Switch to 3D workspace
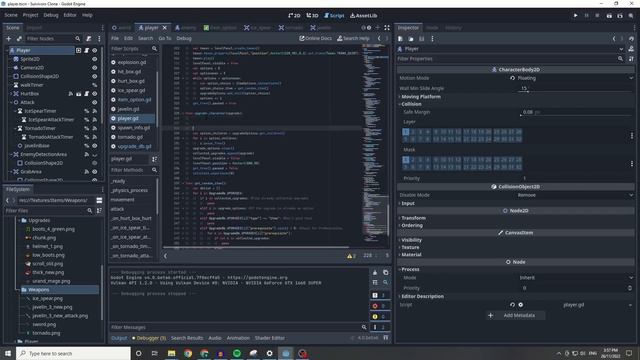 point(312,16)
